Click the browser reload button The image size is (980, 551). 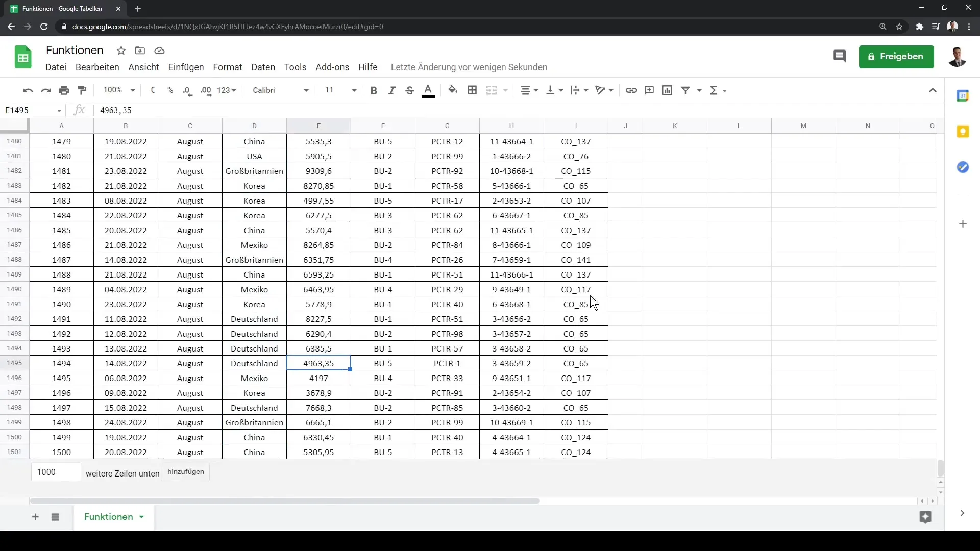(x=44, y=27)
